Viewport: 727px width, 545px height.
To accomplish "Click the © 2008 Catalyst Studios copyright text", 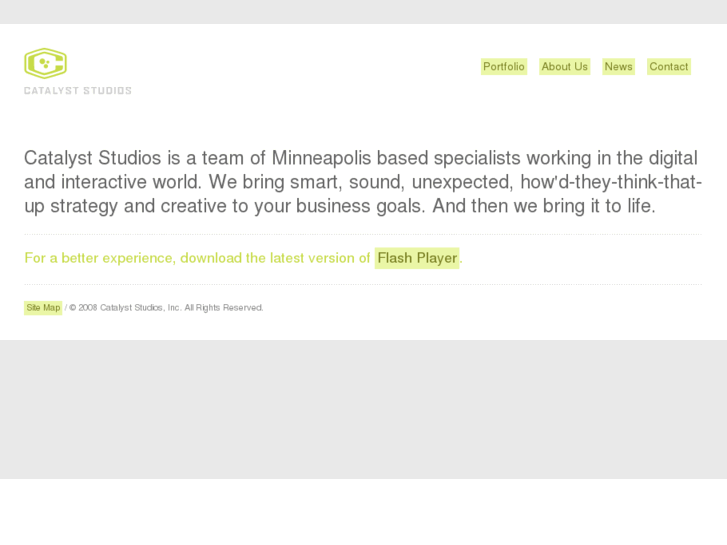I will (124, 308).
